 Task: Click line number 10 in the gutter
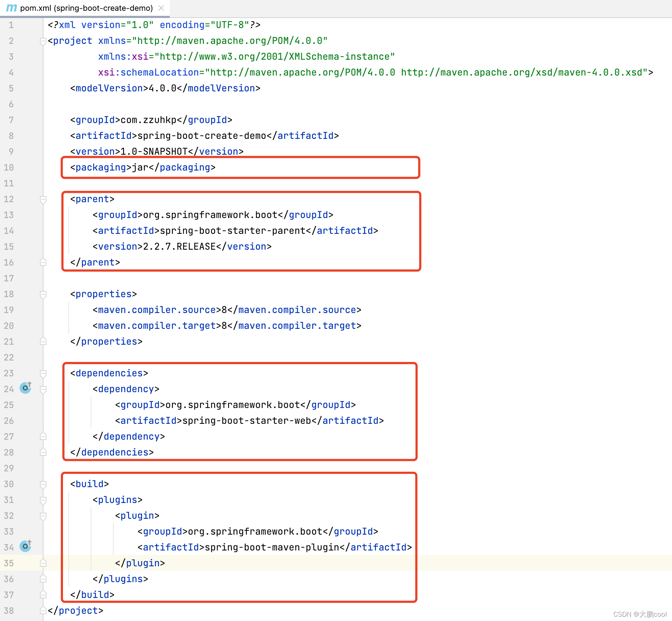pos(9,168)
